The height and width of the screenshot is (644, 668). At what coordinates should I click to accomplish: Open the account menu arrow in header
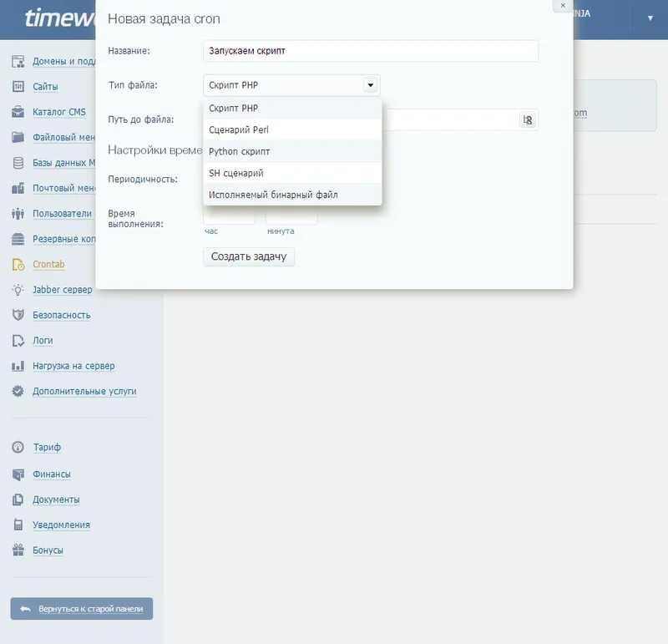pos(650,18)
